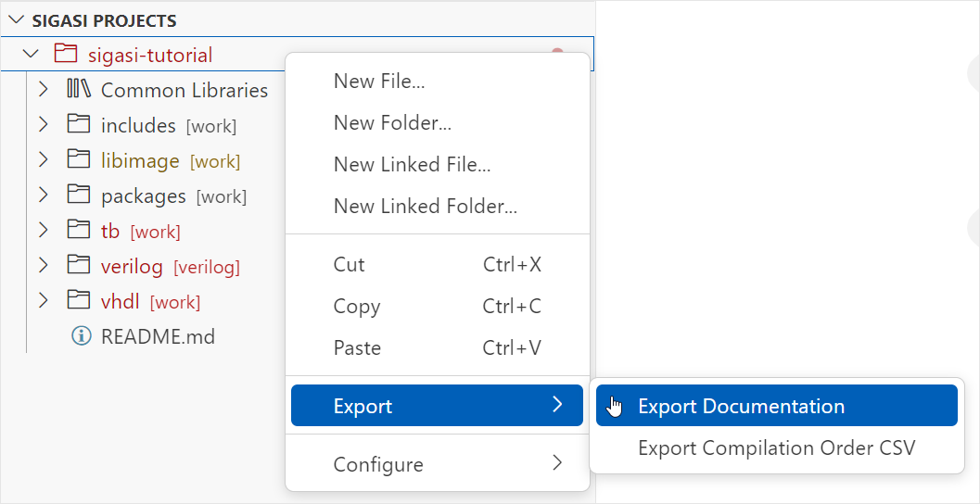Click the vhdl folder icon
This screenshot has width=980, height=504.
[79, 302]
